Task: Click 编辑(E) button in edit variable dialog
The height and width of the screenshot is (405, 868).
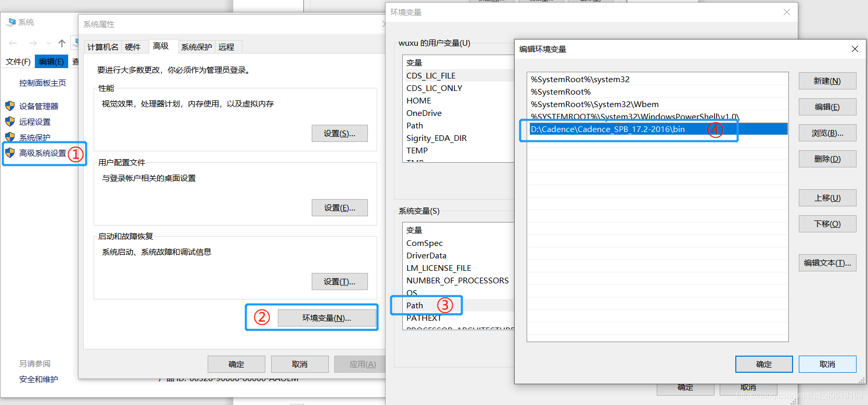Action: (x=827, y=107)
